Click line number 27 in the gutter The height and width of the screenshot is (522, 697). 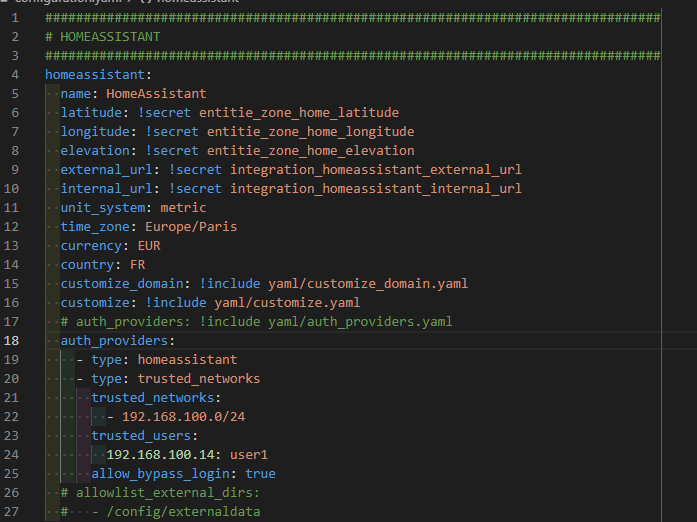tap(11, 512)
